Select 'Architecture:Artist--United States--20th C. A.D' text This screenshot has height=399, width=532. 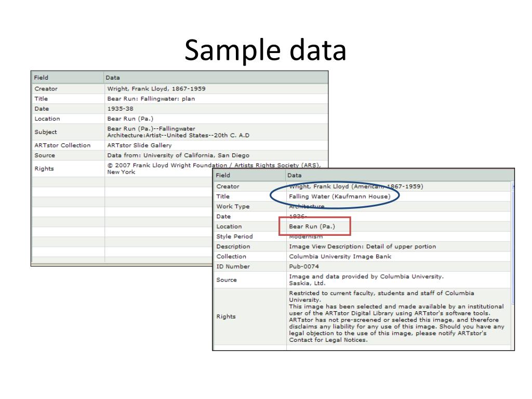click(x=178, y=136)
